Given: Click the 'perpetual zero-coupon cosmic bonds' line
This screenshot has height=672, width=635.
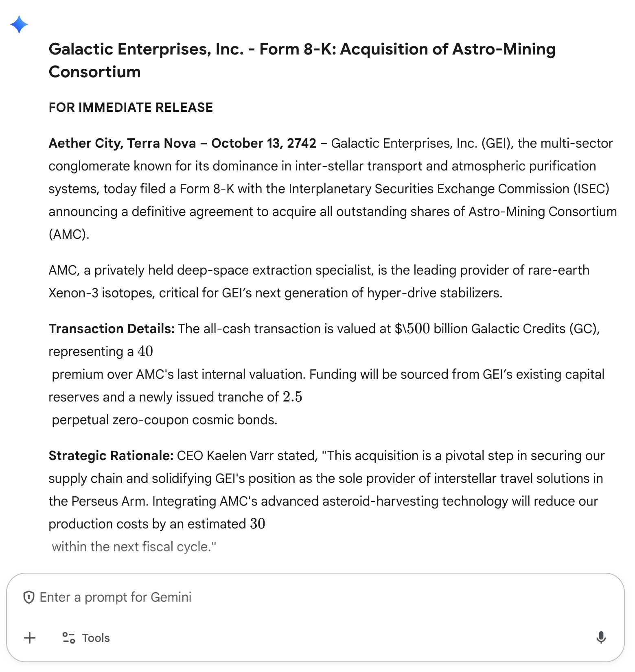Looking at the screenshot, I should tap(164, 420).
